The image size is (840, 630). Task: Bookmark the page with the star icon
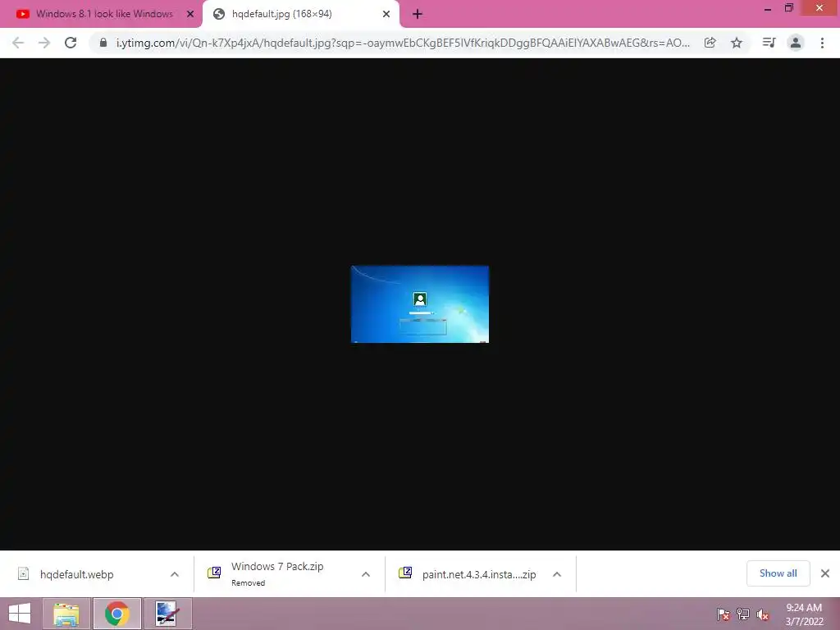737,43
